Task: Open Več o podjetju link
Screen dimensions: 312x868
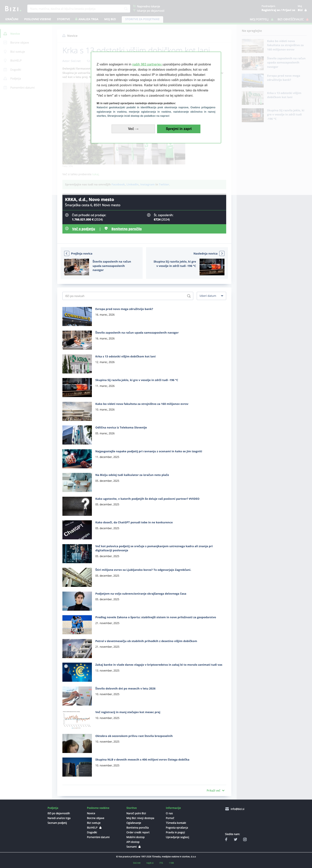Action: 84,229
